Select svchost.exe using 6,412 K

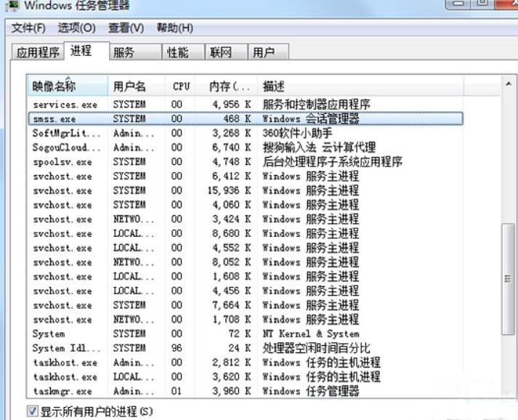[246, 176]
